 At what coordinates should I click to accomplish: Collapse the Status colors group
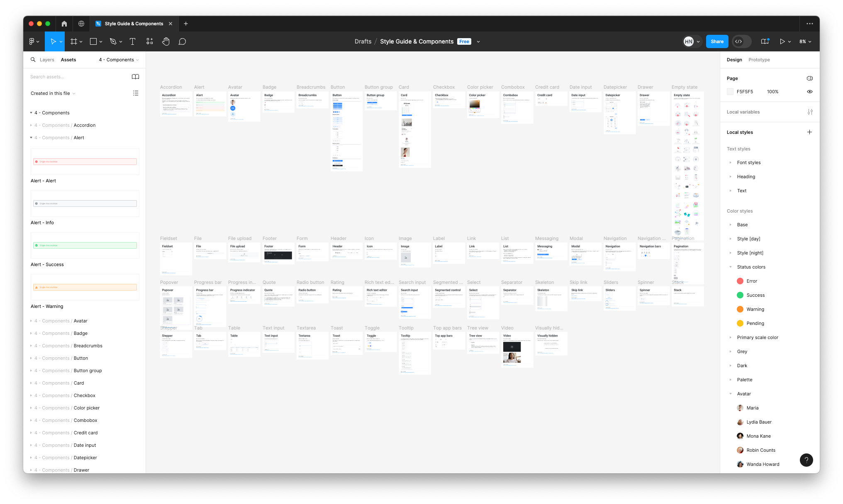[x=731, y=267]
